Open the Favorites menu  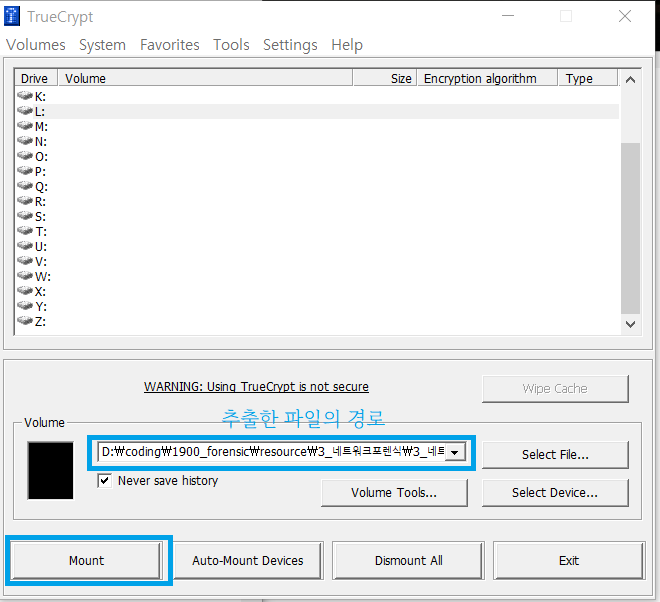[170, 45]
